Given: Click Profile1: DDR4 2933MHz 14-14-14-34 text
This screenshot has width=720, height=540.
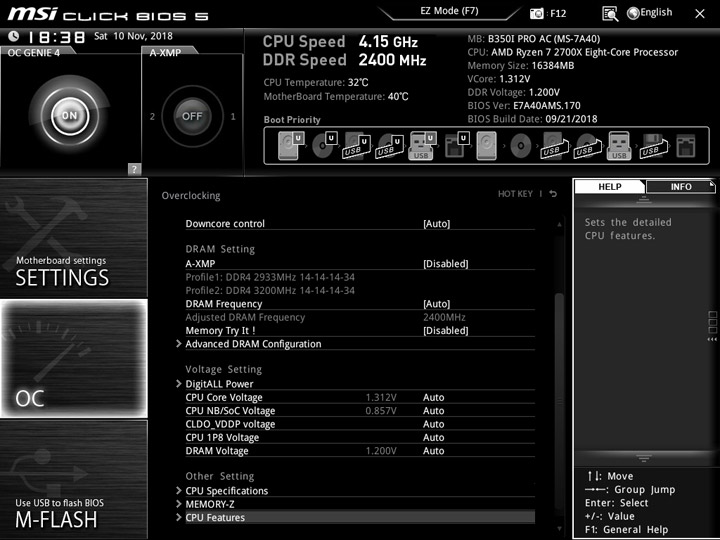Looking at the screenshot, I should click(270, 277).
